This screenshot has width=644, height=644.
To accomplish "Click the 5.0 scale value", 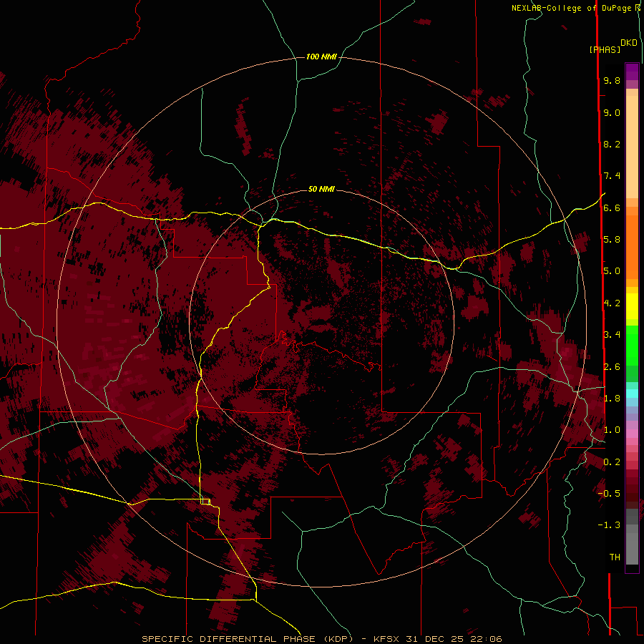I will point(612,271).
